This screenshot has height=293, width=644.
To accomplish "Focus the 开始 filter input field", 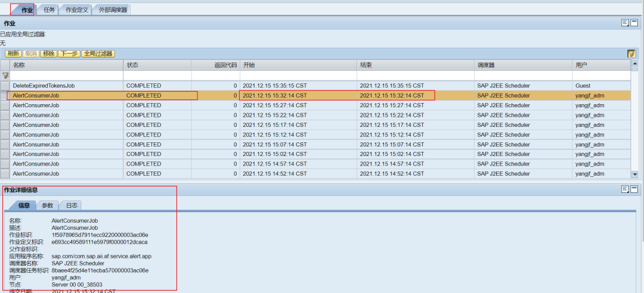I will (298, 76).
